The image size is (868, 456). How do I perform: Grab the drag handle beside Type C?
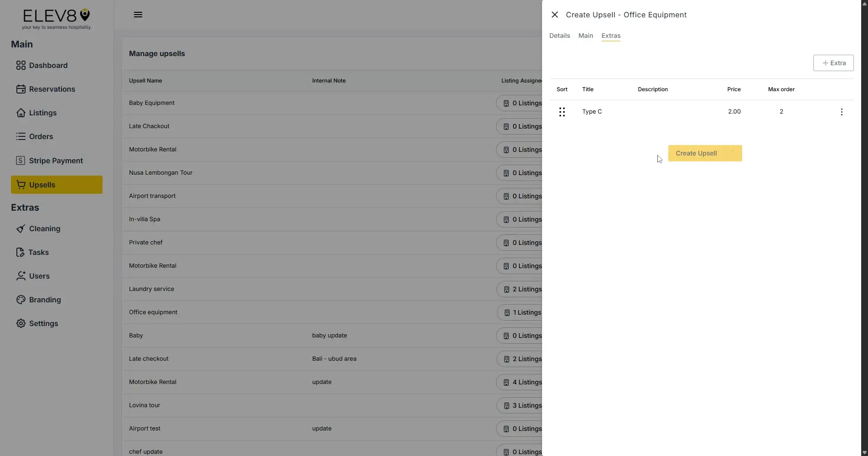tap(562, 111)
